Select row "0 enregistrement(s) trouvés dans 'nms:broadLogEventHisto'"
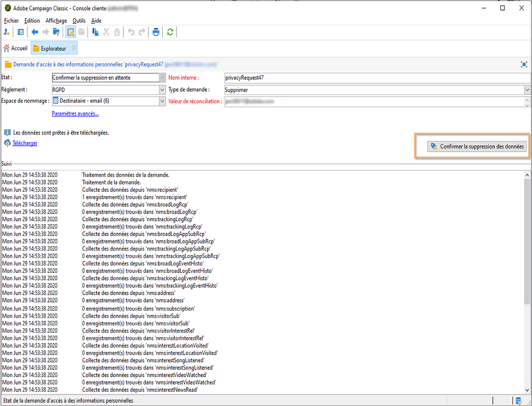The height and width of the screenshot is (406, 532). pos(147,271)
